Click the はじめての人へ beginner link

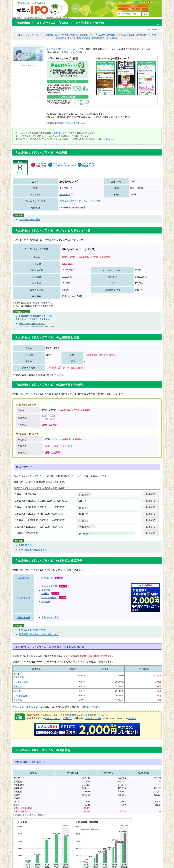pyautogui.click(x=106, y=139)
